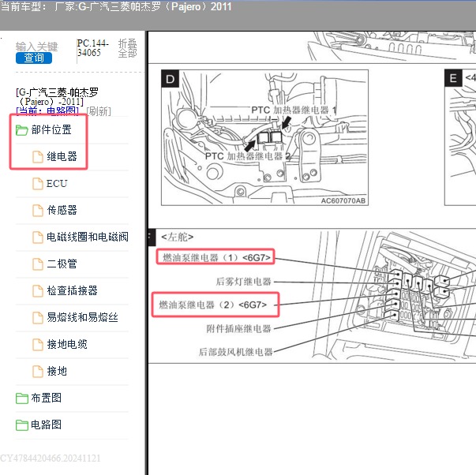Open the ECU tree item
Screen dimensions: 476x475
[57, 183]
